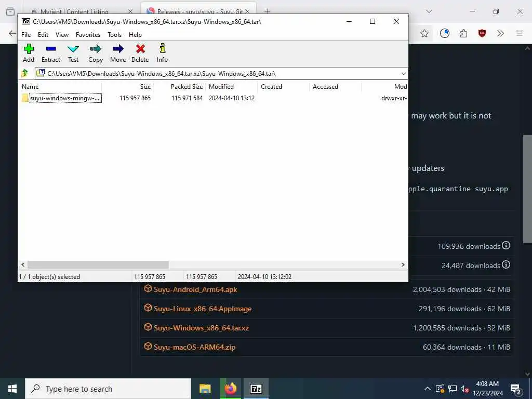Show hidden system tray icons chevron
Viewport: 532px width, 399px height.
coord(428,389)
